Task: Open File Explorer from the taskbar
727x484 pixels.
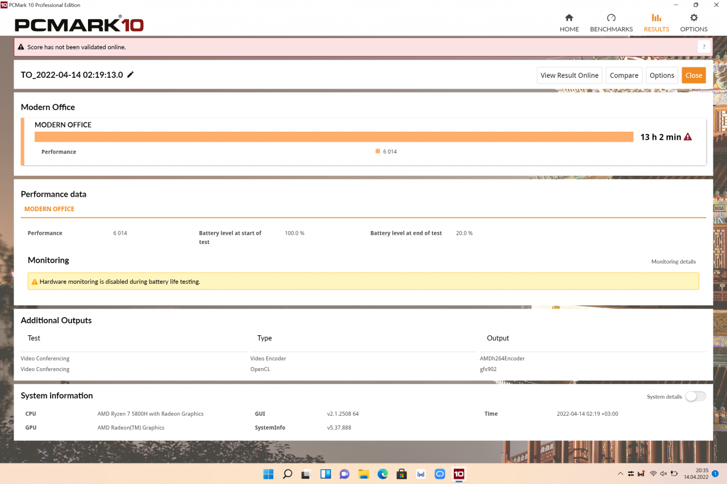Action: coord(364,474)
